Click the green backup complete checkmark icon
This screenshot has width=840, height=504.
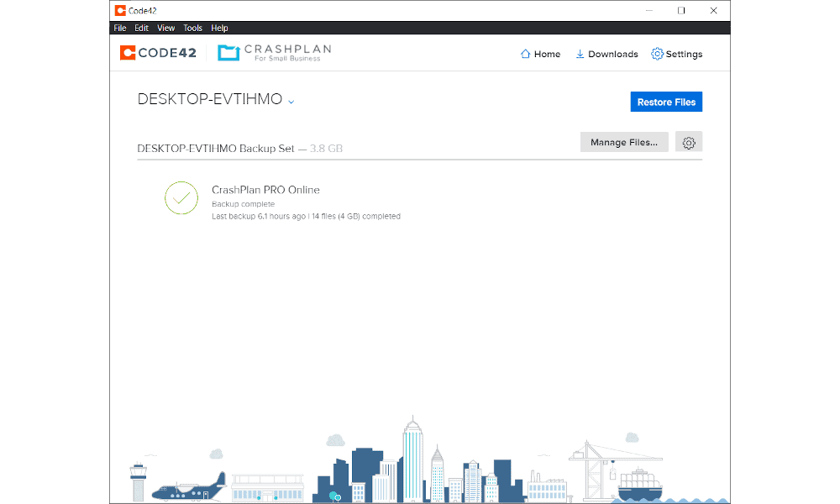(181, 197)
